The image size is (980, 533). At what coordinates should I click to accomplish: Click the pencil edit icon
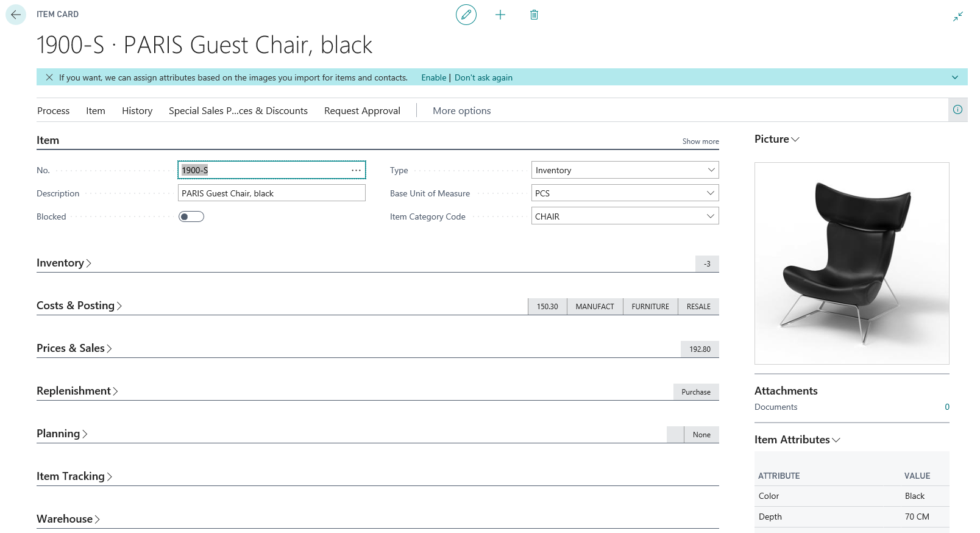point(466,15)
